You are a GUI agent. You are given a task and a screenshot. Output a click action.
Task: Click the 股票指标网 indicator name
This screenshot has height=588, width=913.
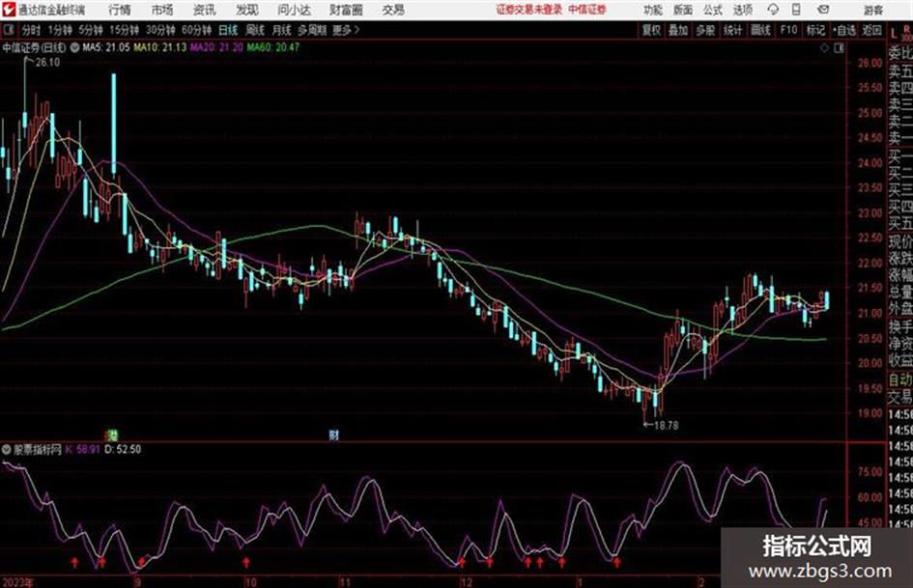pos(38,449)
